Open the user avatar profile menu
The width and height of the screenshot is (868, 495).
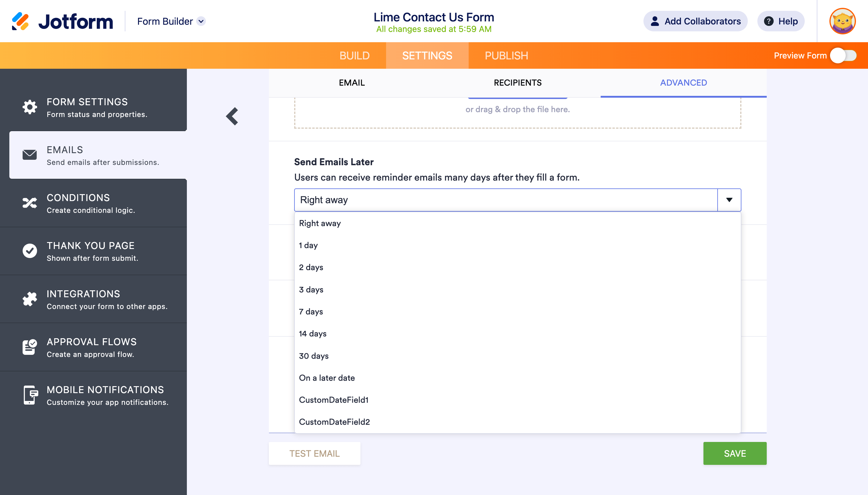[842, 21]
